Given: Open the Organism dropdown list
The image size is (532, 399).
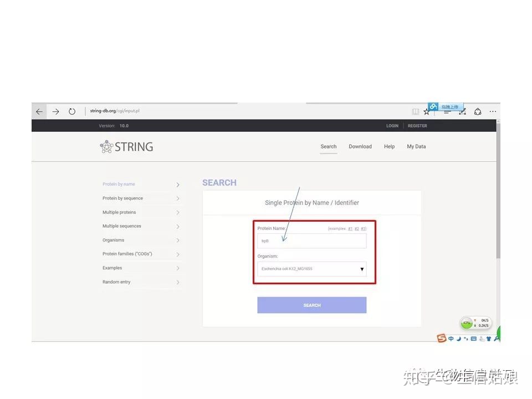Looking at the screenshot, I should pos(312,269).
